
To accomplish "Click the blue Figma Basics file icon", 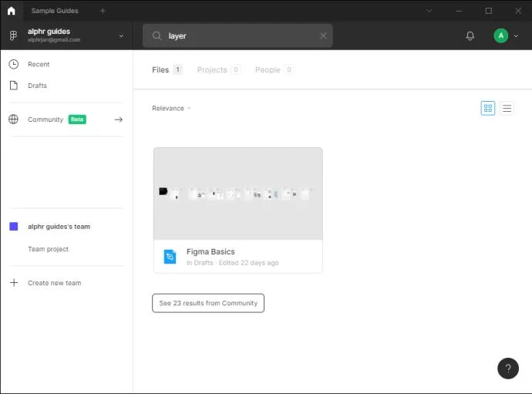I will point(170,257).
